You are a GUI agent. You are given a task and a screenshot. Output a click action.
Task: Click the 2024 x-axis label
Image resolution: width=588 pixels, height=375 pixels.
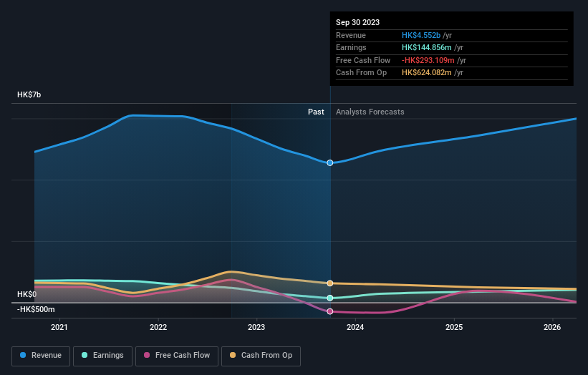355,327
